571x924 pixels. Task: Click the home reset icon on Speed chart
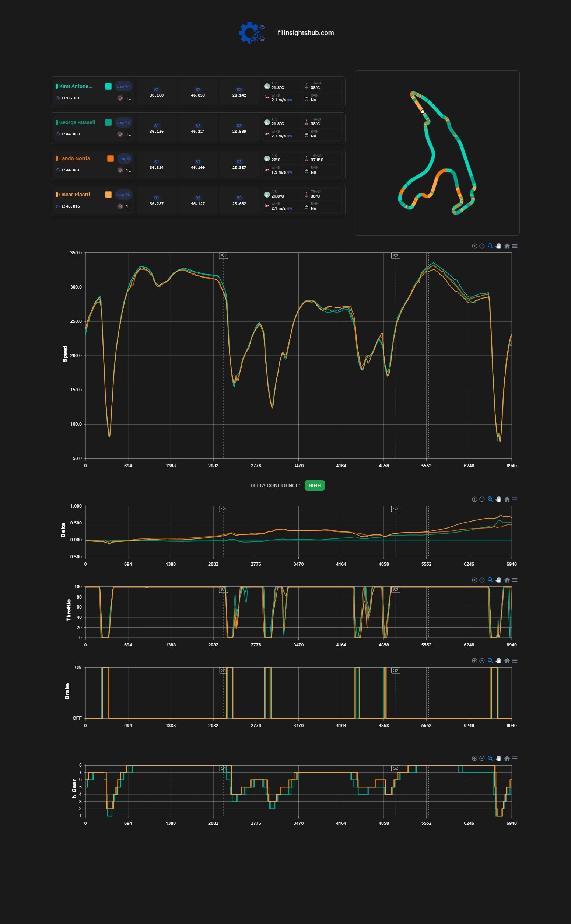pos(507,246)
